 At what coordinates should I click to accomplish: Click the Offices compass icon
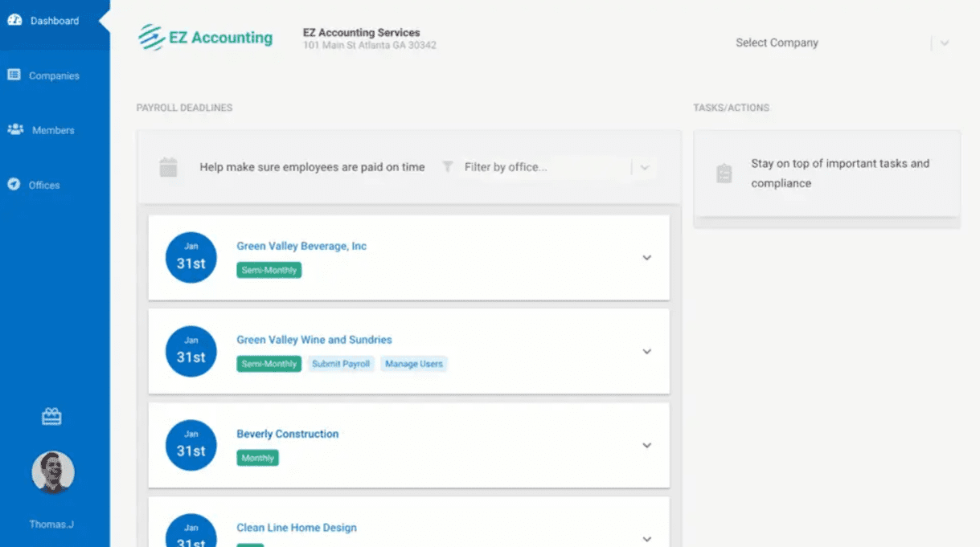(14, 184)
